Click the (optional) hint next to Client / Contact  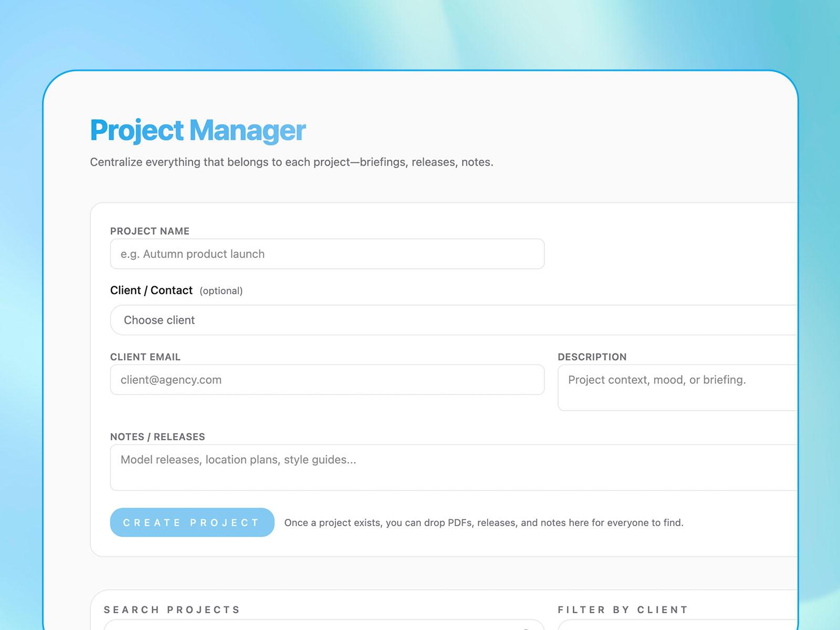222,291
